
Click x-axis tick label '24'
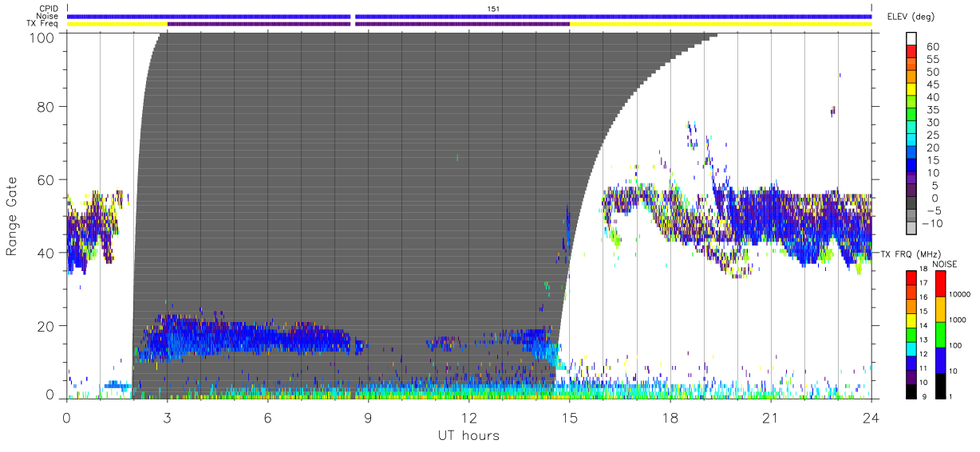coord(871,418)
